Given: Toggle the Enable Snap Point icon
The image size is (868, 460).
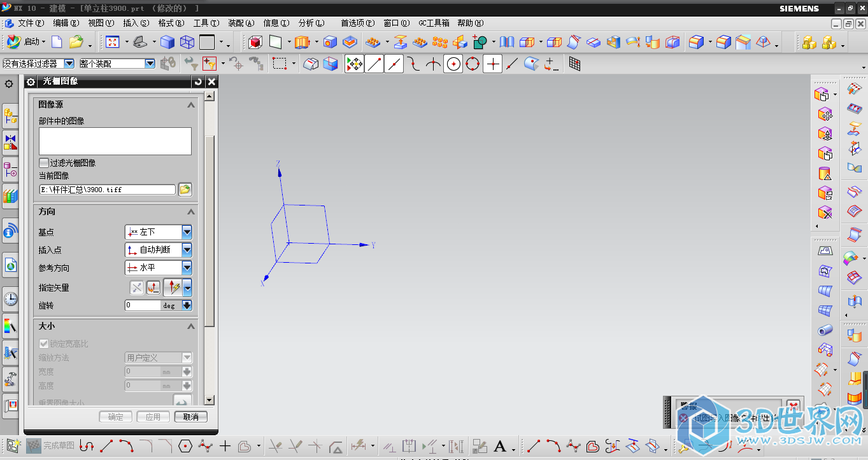Looking at the screenshot, I should point(355,64).
